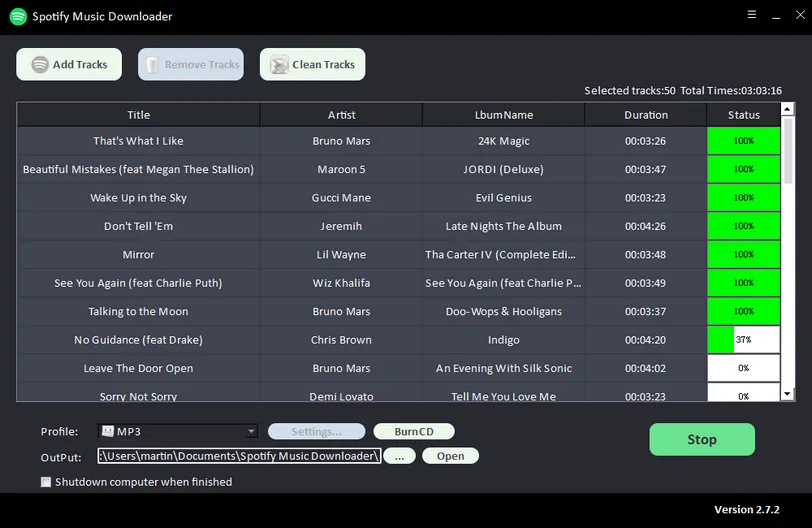Minimize the Spotify Music Downloader window

coord(776,16)
